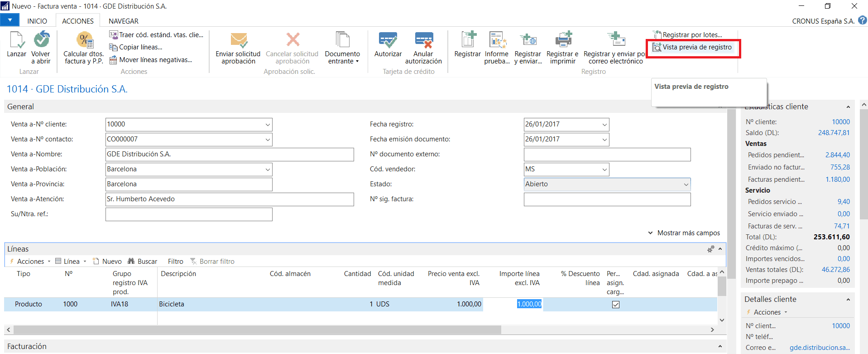Click Importe línea 1.000,00 cell
The height and width of the screenshot is (354, 868).
point(513,304)
